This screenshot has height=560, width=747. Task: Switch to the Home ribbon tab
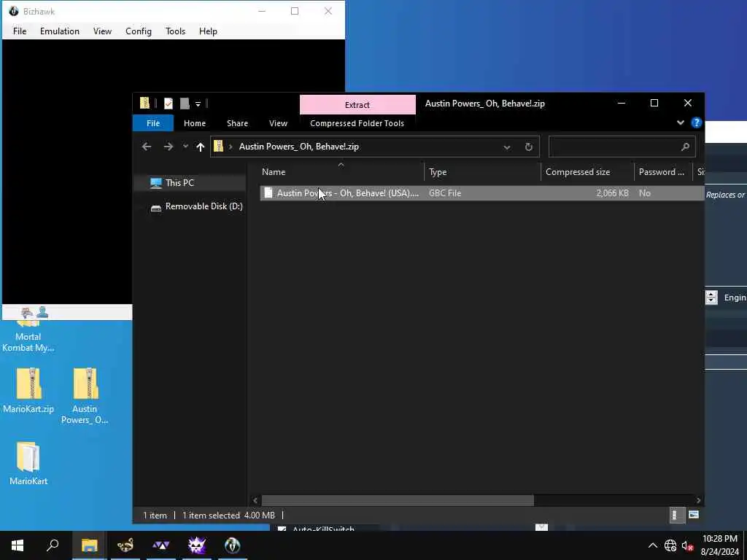[194, 122]
